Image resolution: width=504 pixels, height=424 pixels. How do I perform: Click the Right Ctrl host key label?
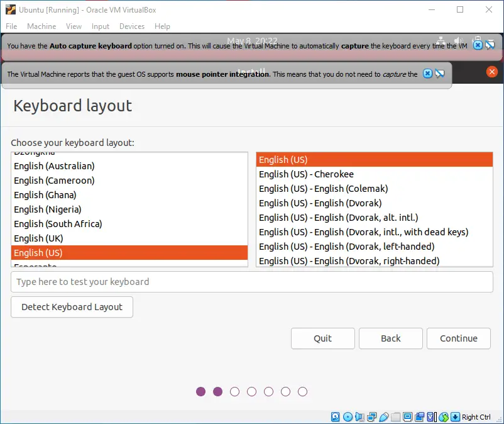pyautogui.click(x=476, y=417)
